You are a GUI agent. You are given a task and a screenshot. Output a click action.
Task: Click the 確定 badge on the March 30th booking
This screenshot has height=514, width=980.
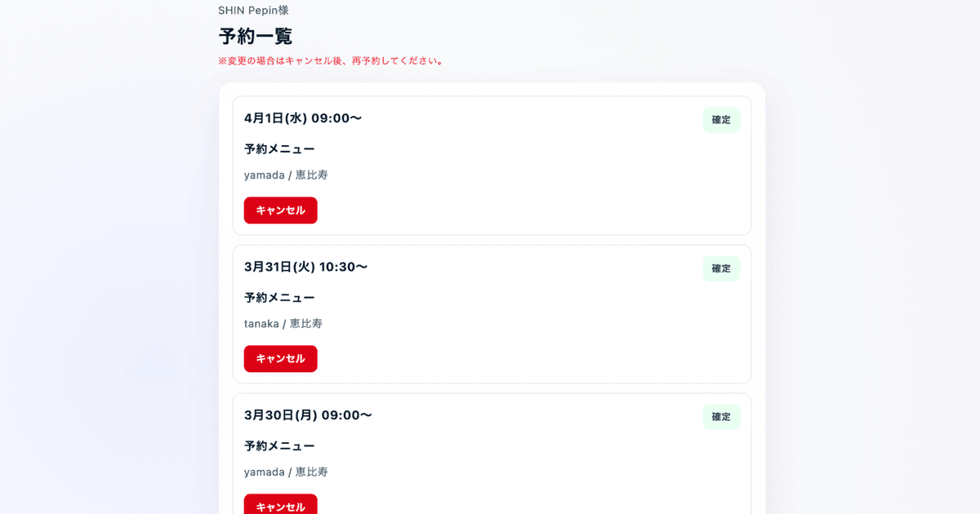721,417
